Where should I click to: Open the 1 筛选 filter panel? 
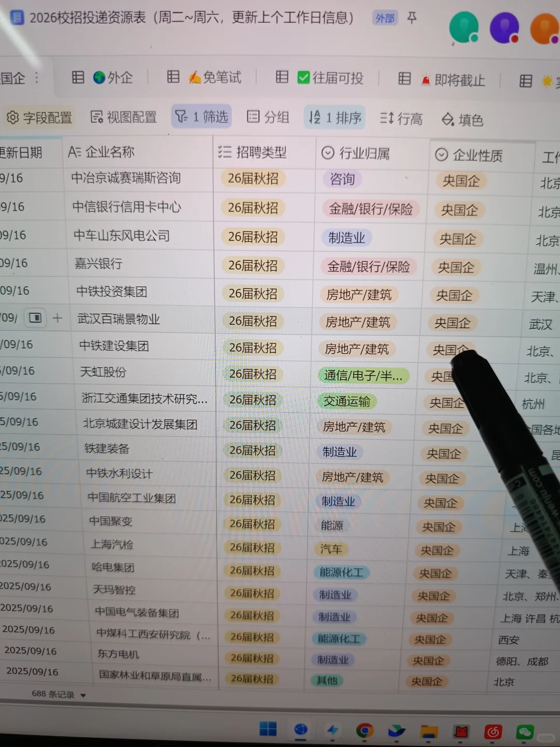[x=201, y=117]
